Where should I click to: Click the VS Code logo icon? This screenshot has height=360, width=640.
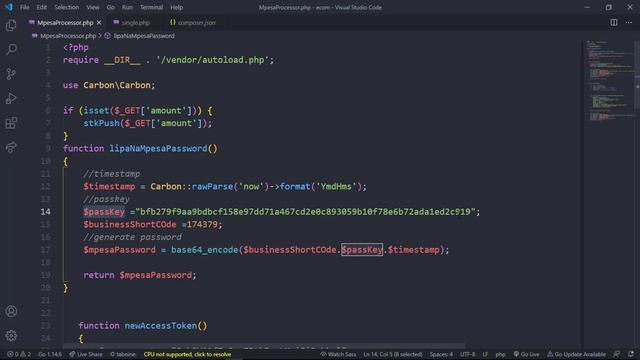click(x=9, y=7)
